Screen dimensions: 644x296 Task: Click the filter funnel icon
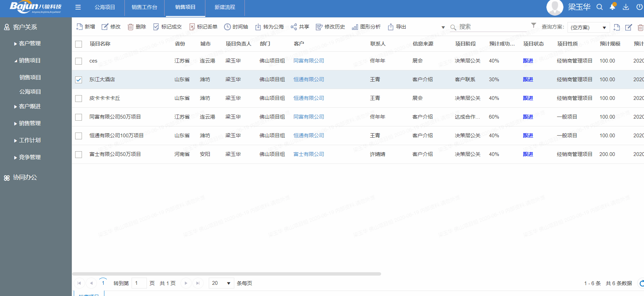click(533, 25)
